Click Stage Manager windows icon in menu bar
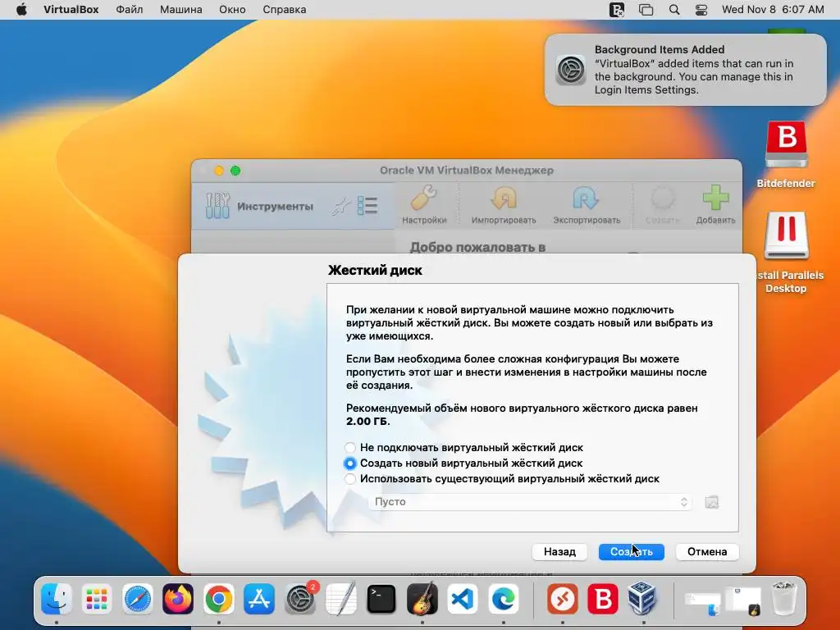The width and height of the screenshot is (840, 630). click(x=646, y=10)
